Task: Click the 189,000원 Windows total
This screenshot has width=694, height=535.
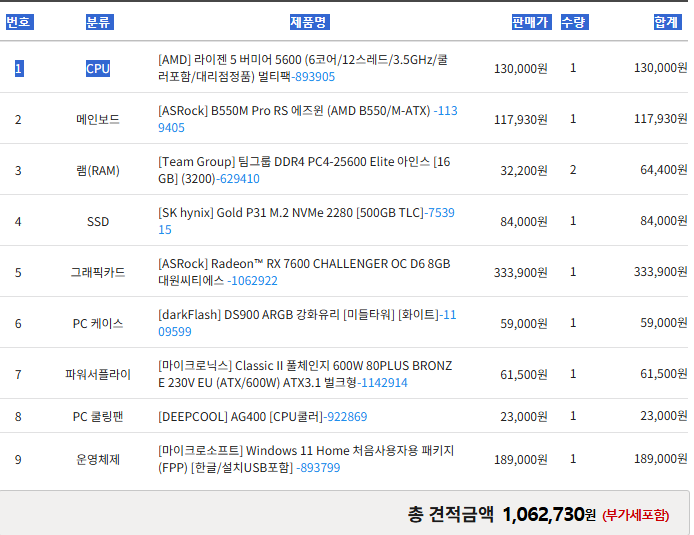Action: [x=660, y=458]
